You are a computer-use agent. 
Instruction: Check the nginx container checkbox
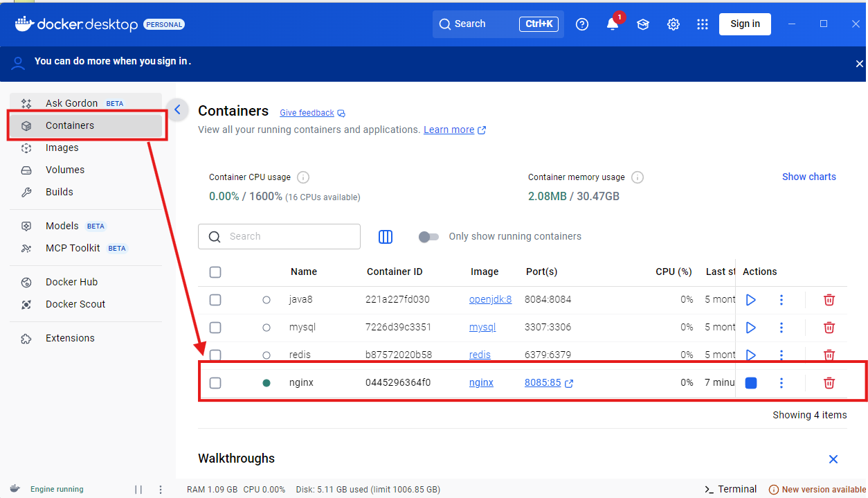(x=215, y=383)
